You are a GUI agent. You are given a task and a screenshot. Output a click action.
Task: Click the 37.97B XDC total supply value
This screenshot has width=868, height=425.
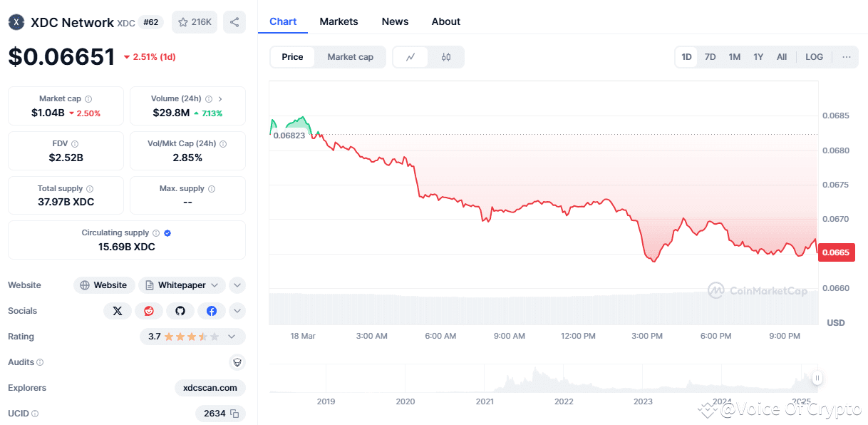coord(66,202)
